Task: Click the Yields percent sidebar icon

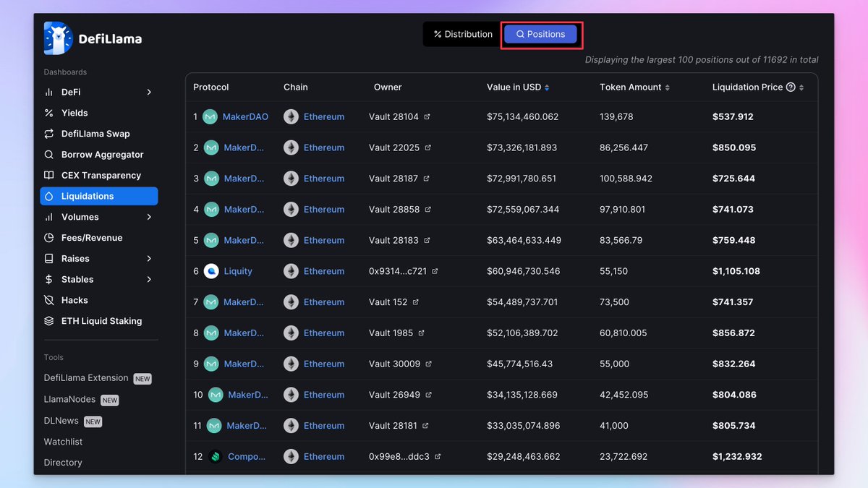Action: [x=49, y=113]
